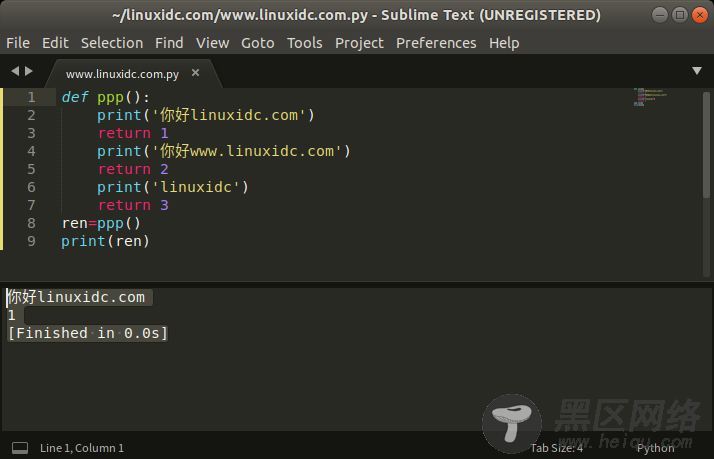Click '你好linuxidc.com' in build output
Image resolution: width=714 pixels, height=459 pixels.
click(x=76, y=297)
